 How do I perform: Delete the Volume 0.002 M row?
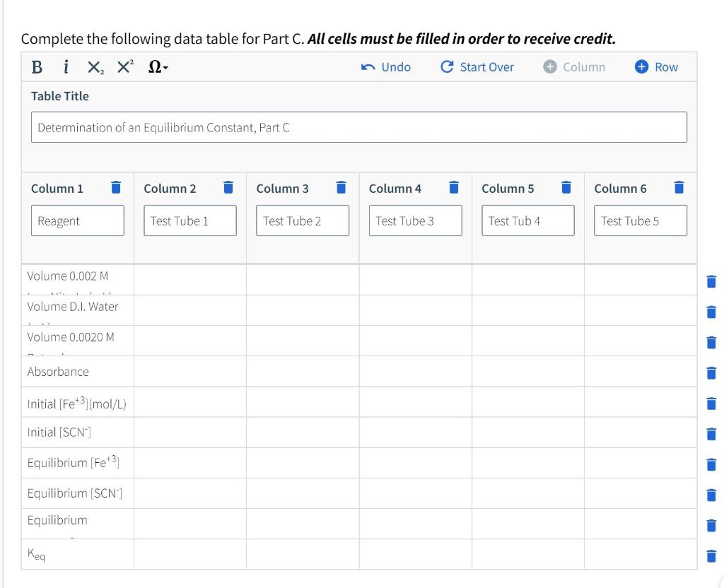point(711,281)
